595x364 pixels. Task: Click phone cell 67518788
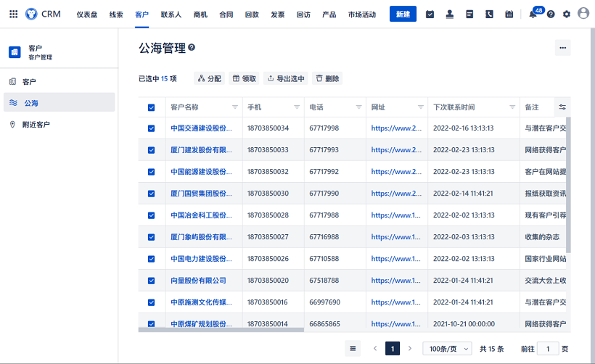[x=324, y=281]
